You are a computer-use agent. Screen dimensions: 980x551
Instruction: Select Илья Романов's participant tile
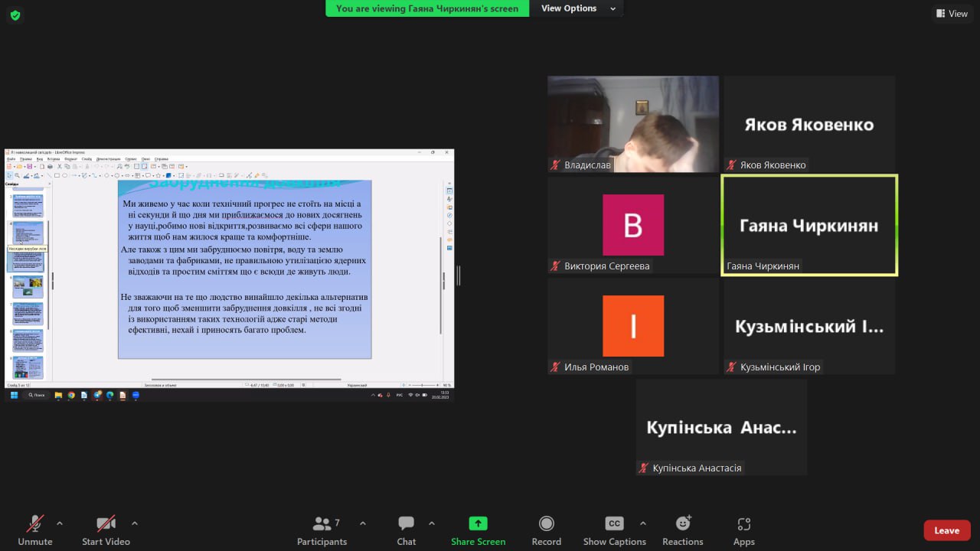coord(633,326)
